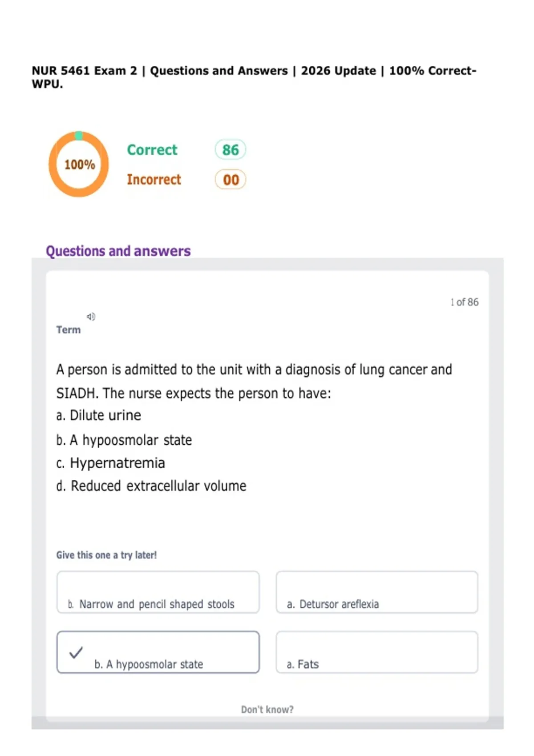The image size is (534, 756).
Task: Click the Incorrect count badge 00
Action: pyautogui.click(x=231, y=180)
